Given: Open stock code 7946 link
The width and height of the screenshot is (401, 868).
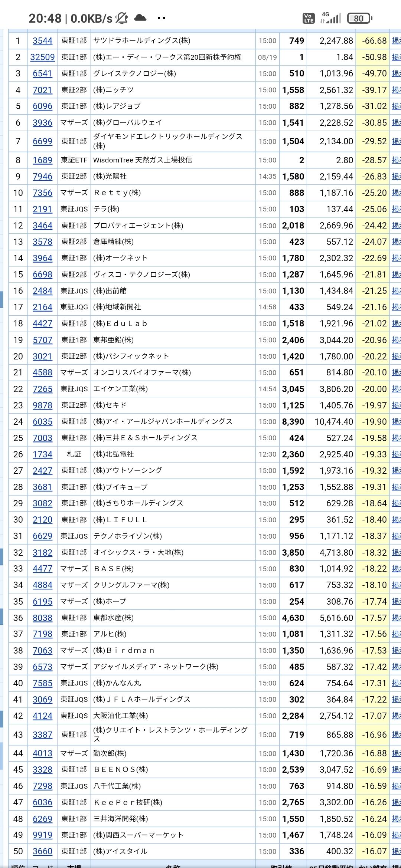Looking at the screenshot, I should (x=42, y=177).
